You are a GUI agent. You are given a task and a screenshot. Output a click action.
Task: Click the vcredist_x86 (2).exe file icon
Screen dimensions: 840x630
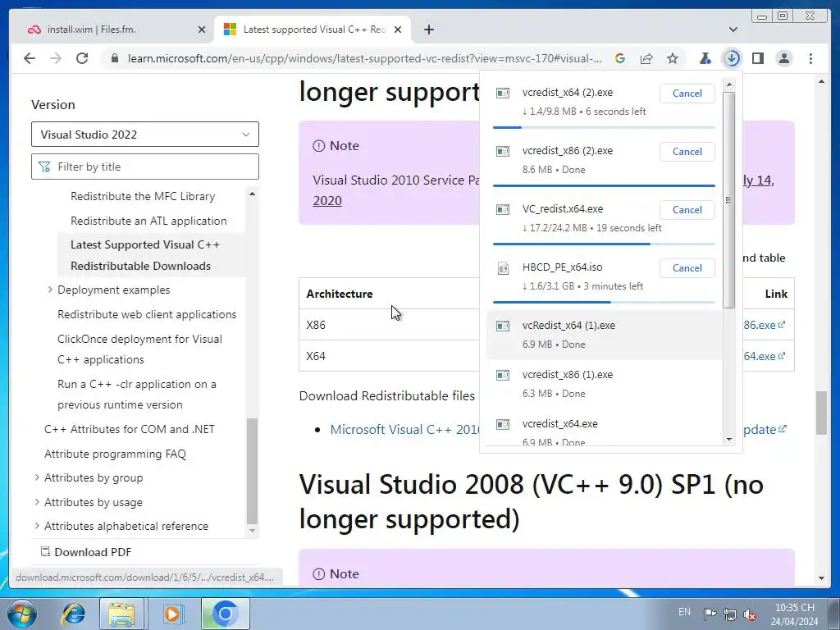click(x=503, y=152)
